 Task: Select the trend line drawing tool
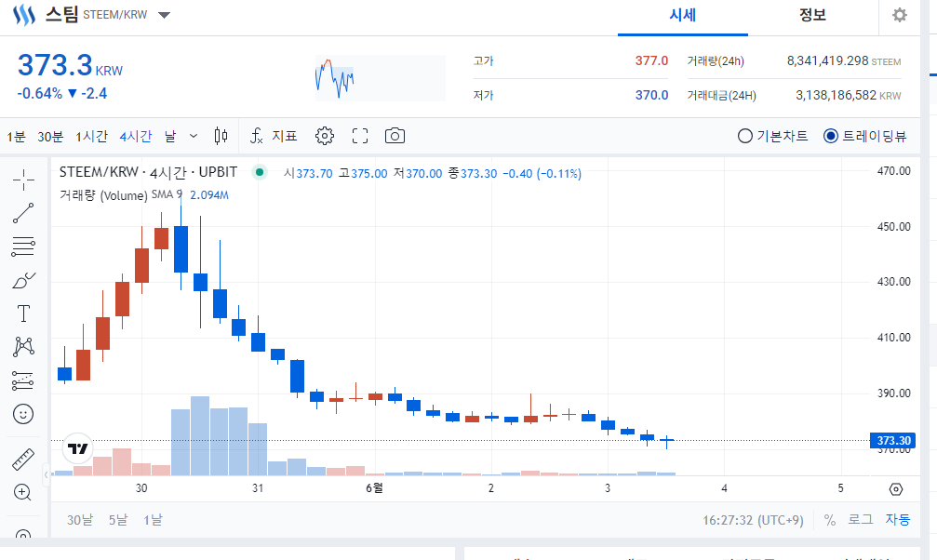[x=23, y=213]
